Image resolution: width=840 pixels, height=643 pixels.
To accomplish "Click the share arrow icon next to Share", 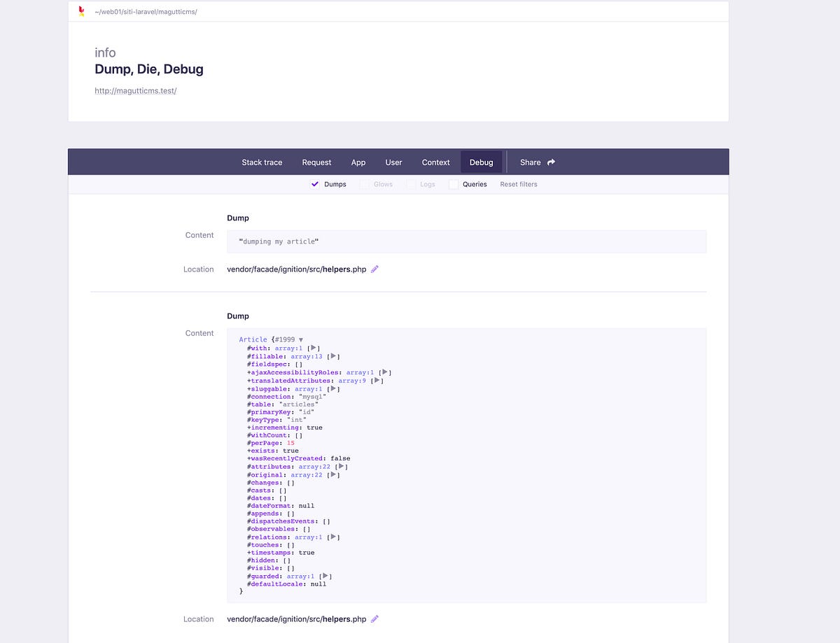I will tap(552, 162).
